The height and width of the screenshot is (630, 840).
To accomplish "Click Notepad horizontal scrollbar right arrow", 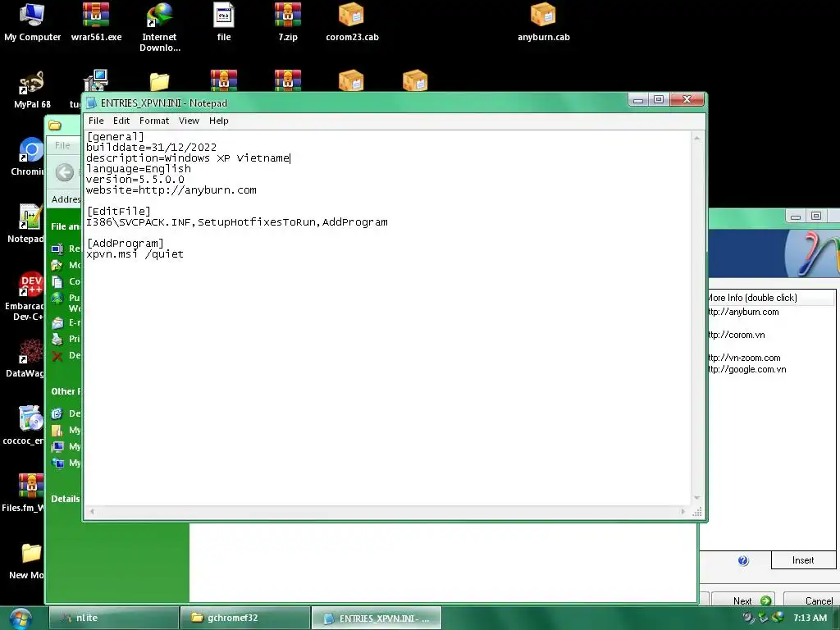I will click(682, 512).
